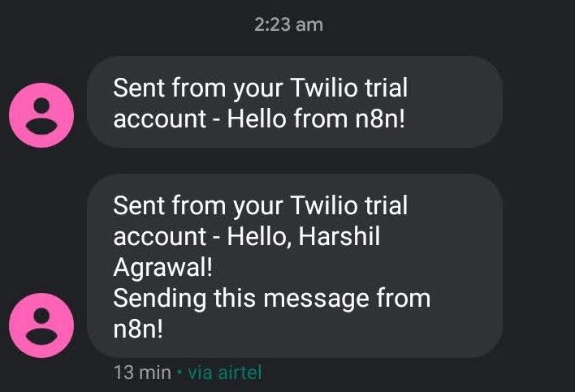Click "n8n!" on the last line of the second message
575x392 pixels.
tap(138, 330)
